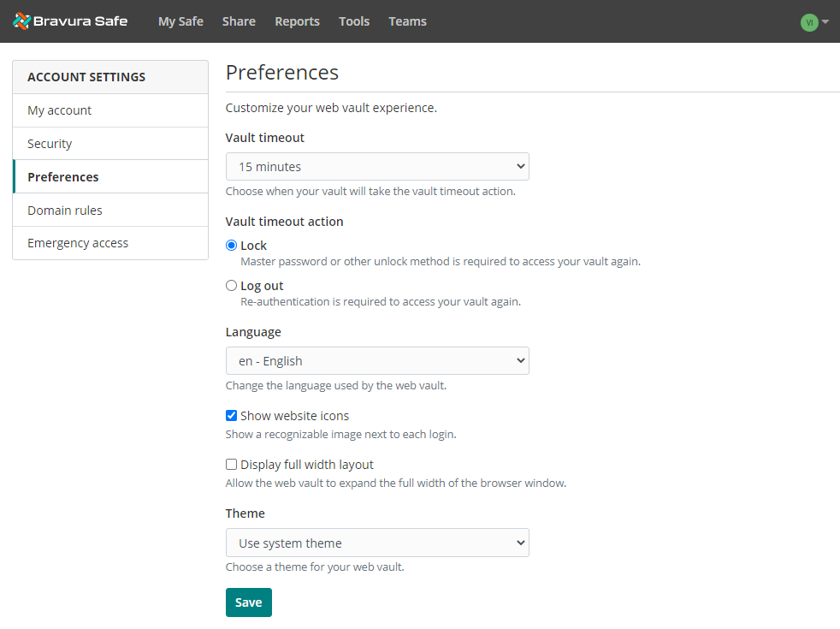Screen dimensions: 840x629
Task: Open the Tools menu
Action: (354, 21)
